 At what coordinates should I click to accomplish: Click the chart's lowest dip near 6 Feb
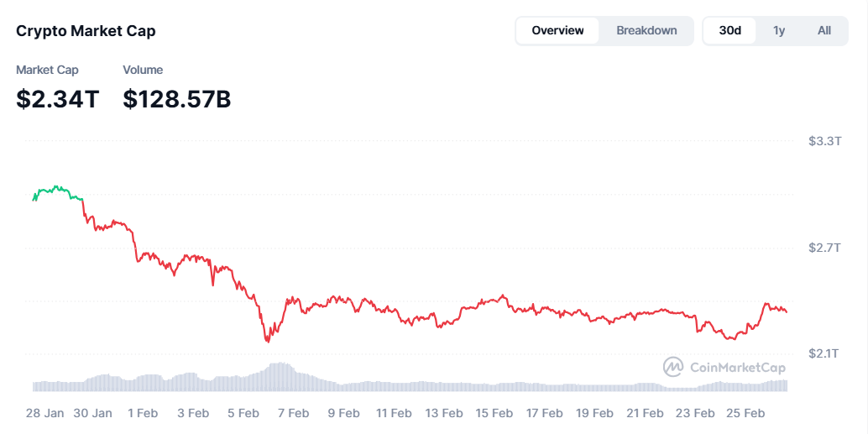click(267, 340)
